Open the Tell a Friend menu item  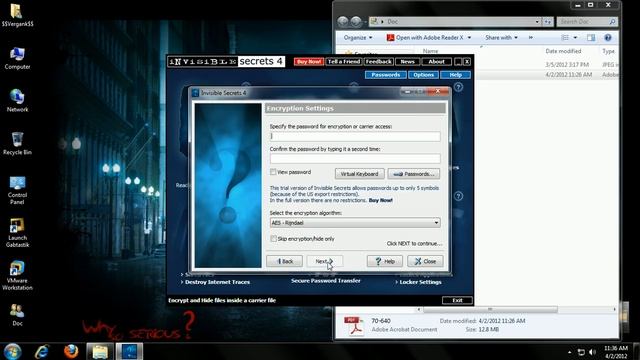pyautogui.click(x=344, y=62)
